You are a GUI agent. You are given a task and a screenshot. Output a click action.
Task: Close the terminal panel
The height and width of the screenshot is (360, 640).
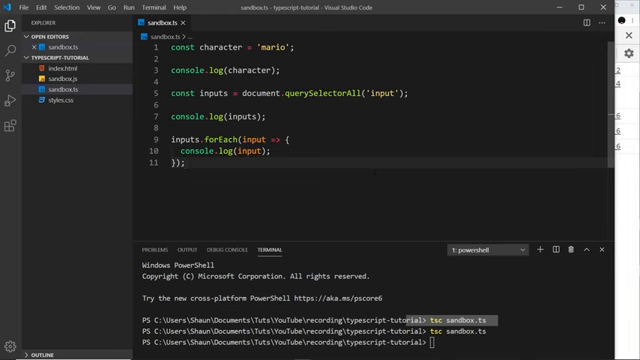coord(602,250)
